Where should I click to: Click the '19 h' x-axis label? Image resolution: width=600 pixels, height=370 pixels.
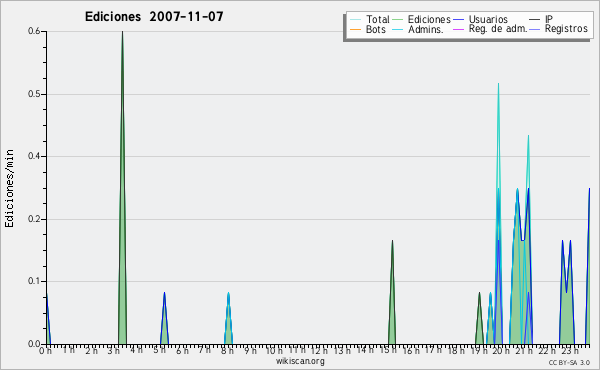click(479, 351)
